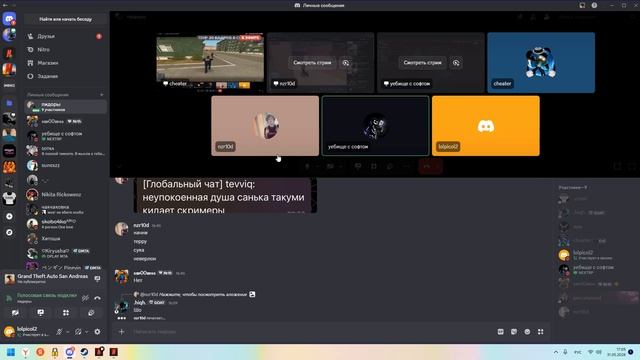This screenshot has width=640, height=360.
Task: Pop out rzr10d's stream with icon
Action: 345,63
